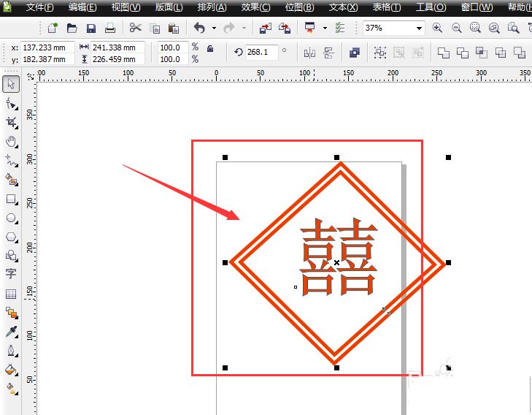Open the zoom level 37% dropdown
532x415 pixels.
tap(420, 28)
